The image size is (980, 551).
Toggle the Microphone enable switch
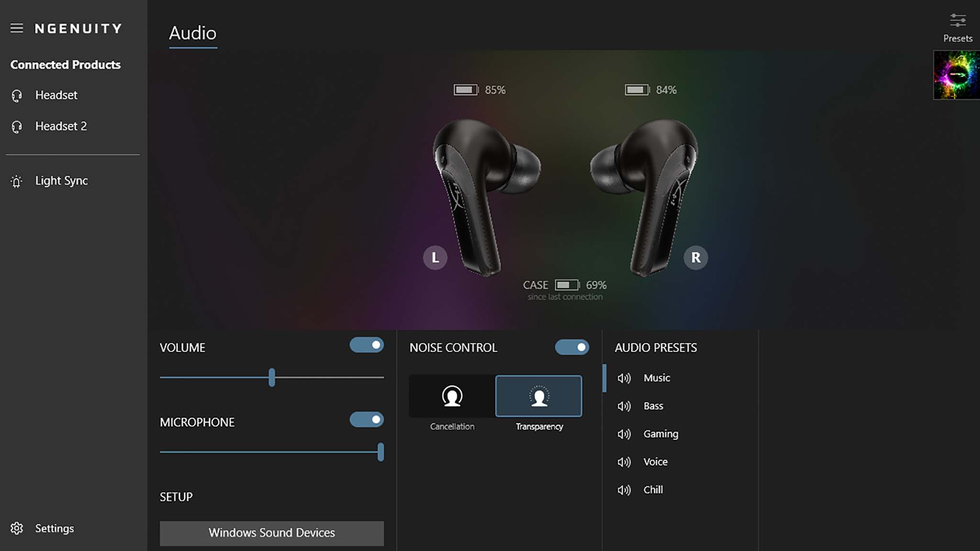click(x=366, y=419)
